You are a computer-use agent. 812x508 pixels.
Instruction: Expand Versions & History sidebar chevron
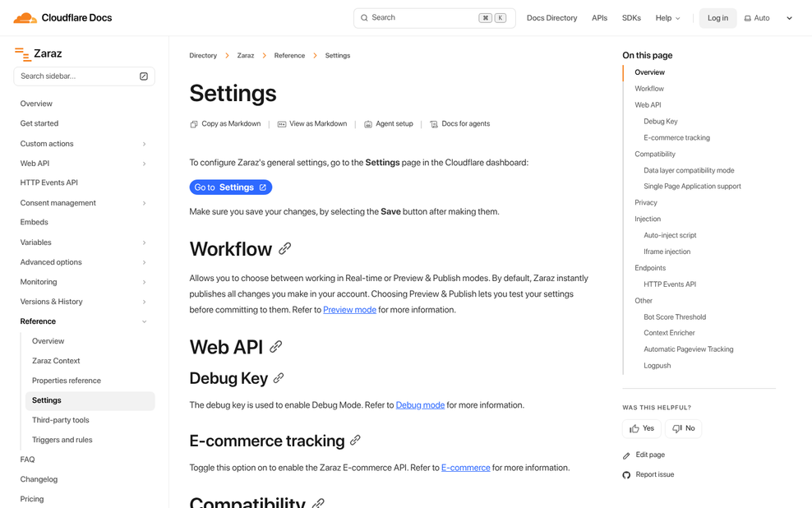coord(144,302)
